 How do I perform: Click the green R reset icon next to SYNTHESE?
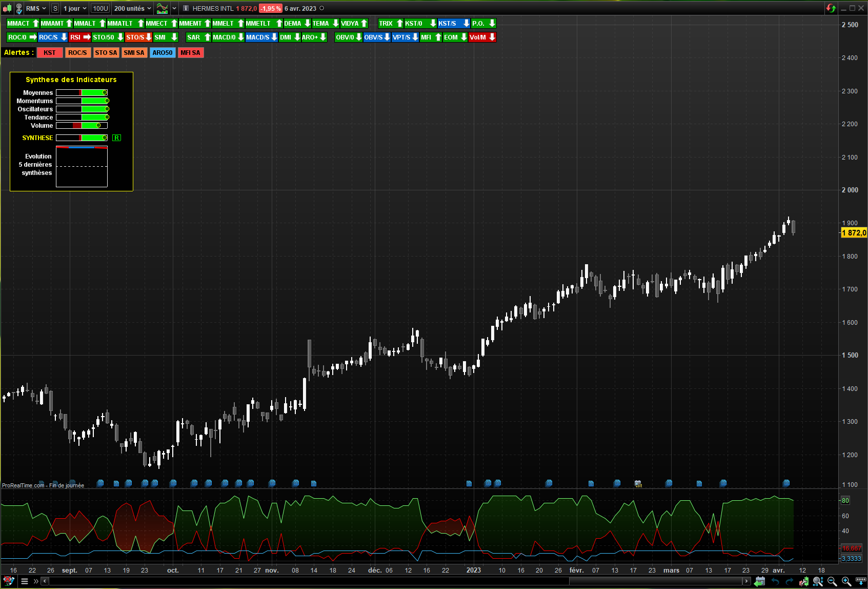coord(117,138)
